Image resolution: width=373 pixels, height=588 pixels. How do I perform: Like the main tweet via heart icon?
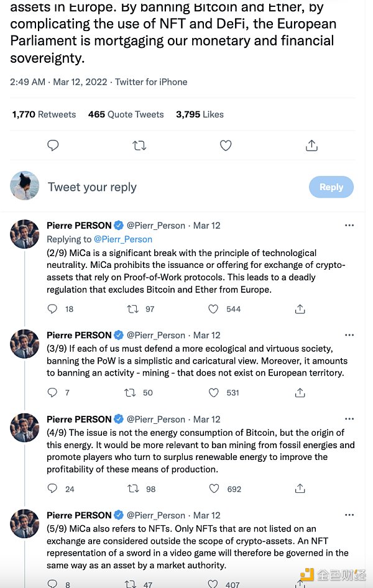pos(226,145)
